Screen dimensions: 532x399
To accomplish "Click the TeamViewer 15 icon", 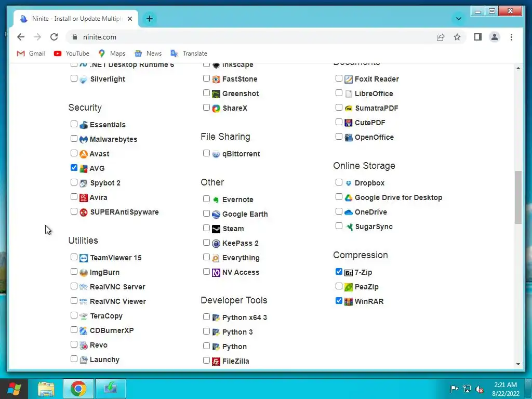I will [84, 258].
